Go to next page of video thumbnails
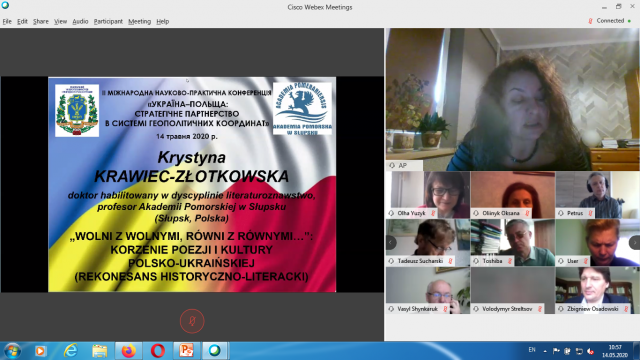This screenshot has width=640, height=360. 635,242
